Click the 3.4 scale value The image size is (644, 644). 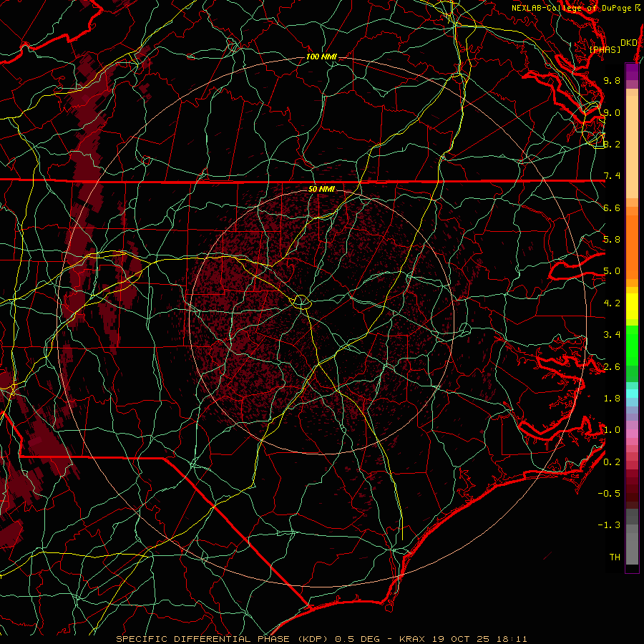[x=612, y=335]
